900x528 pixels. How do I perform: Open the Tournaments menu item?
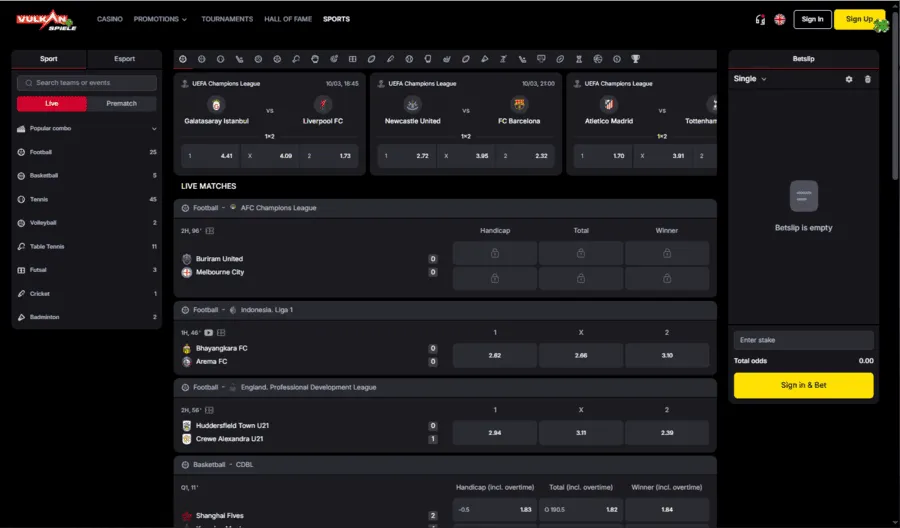227,19
